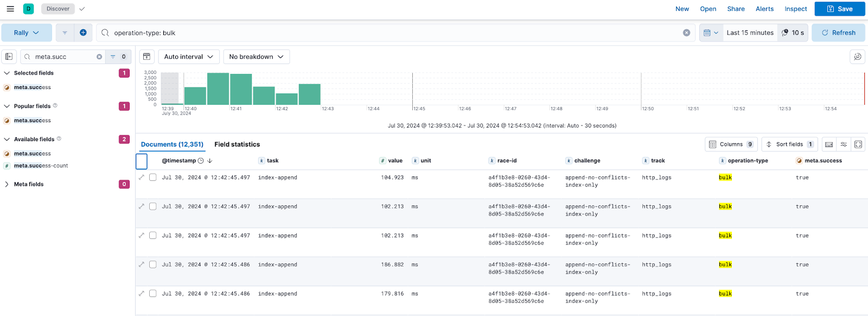Screen dimensions: 868x316
Task: Select the row with value 179.816
Action: pyautogui.click(x=153, y=293)
